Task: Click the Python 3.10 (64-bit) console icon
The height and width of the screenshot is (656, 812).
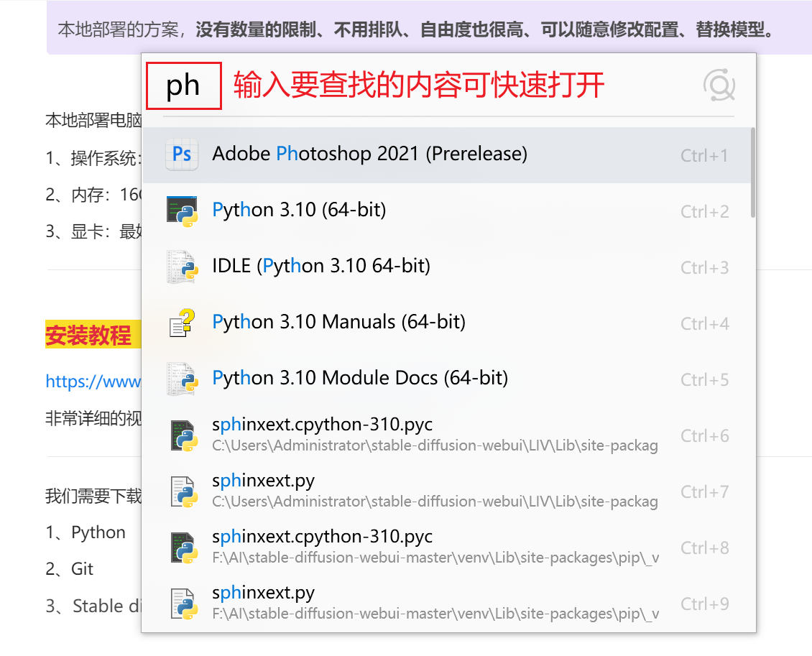Action: pyautogui.click(x=182, y=211)
